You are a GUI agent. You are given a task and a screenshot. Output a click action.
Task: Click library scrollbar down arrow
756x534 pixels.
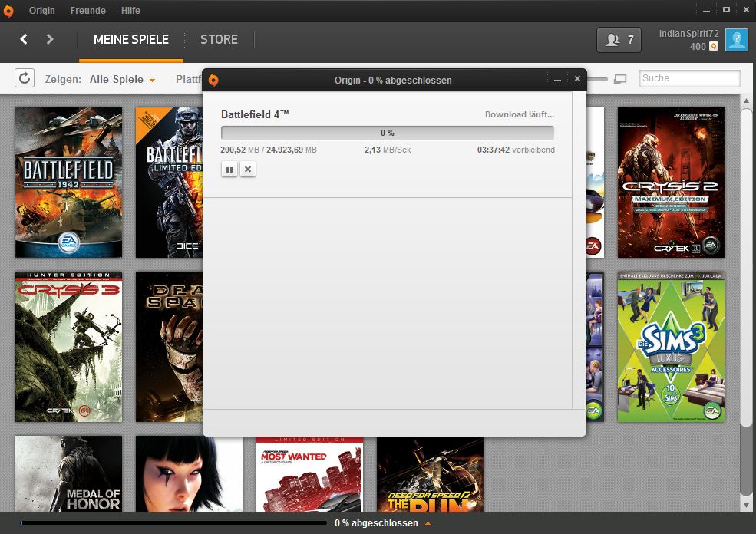tap(746, 506)
